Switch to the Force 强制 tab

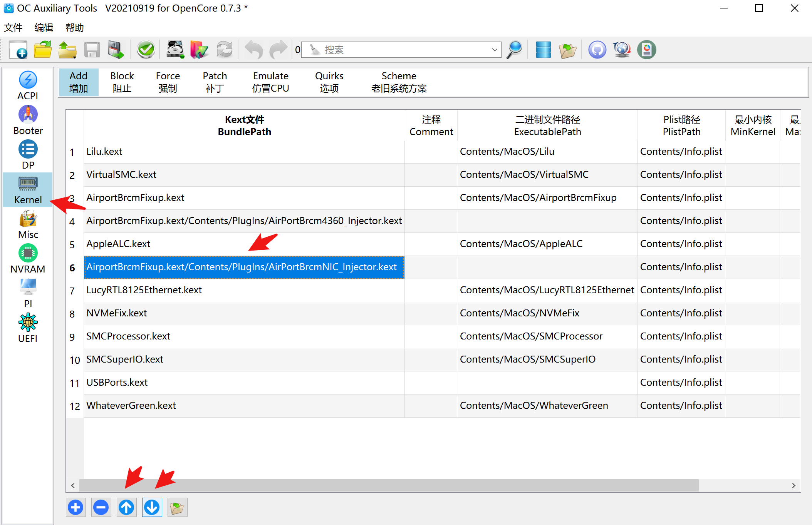tap(168, 82)
